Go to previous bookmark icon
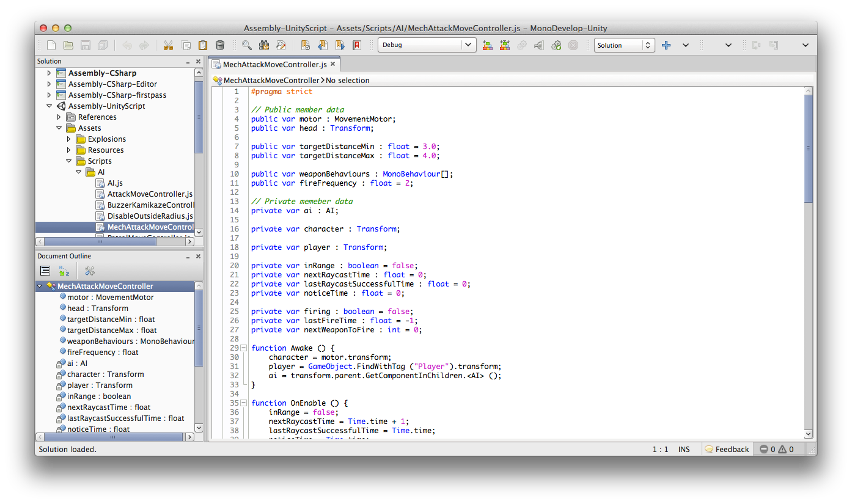This screenshot has height=504, width=852. 323,45
